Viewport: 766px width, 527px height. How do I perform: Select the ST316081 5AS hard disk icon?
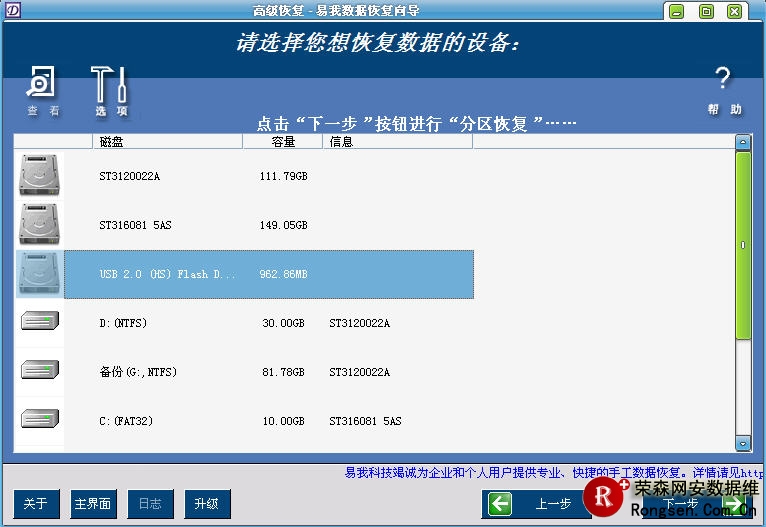40,225
